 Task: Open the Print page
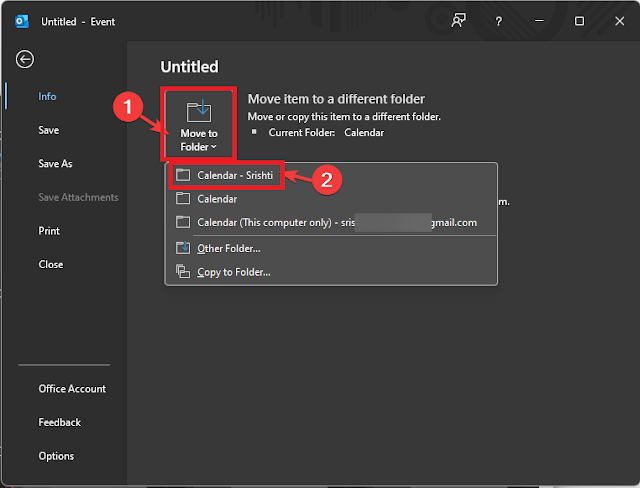(x=49, y=231)
